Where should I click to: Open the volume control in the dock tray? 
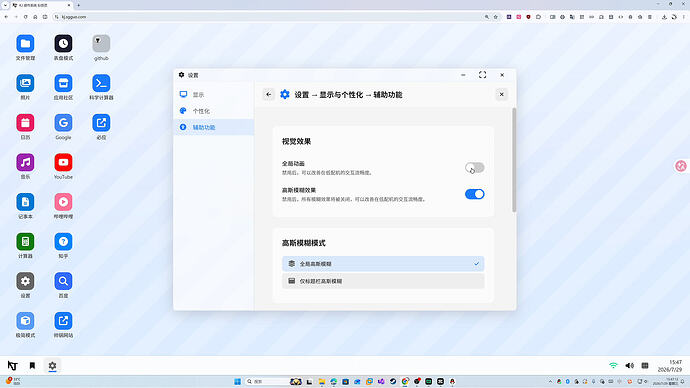point(630,366)
